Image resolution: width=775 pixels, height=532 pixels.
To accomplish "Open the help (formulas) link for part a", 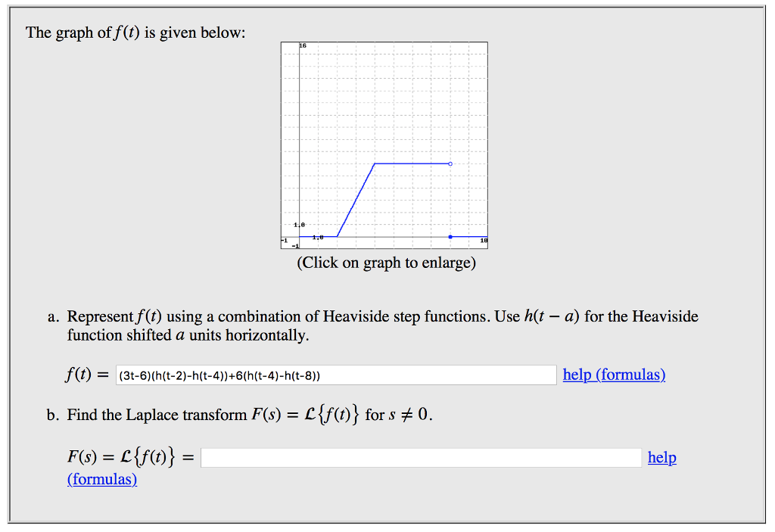I will point(614,375).
